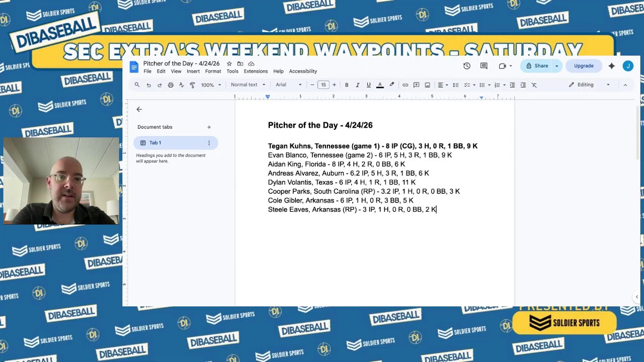644x362 pixels.
Task: Show all comments icon
Action: pos(484,66)
